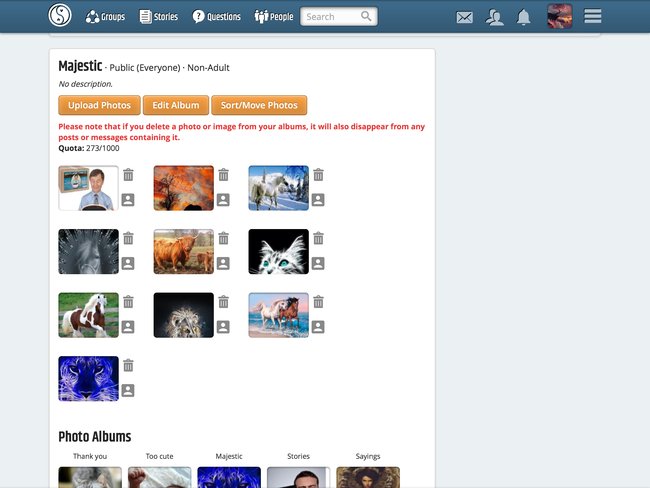Focus the Search input field
This screenshot has width=650, height=488.
(x=339, y=17)
